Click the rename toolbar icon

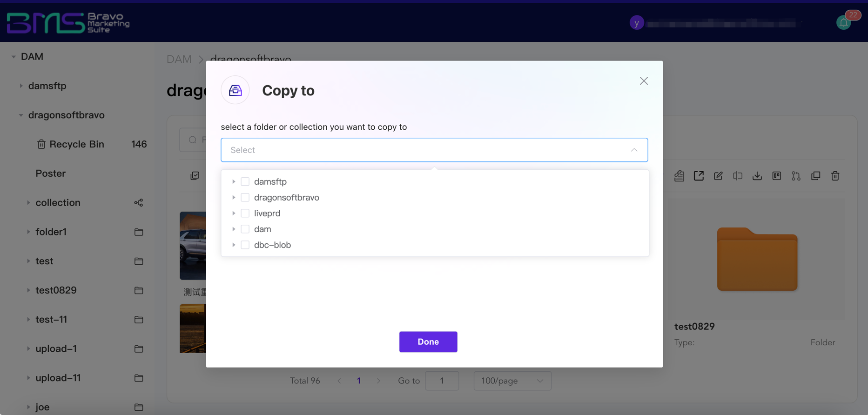[738, 176]
